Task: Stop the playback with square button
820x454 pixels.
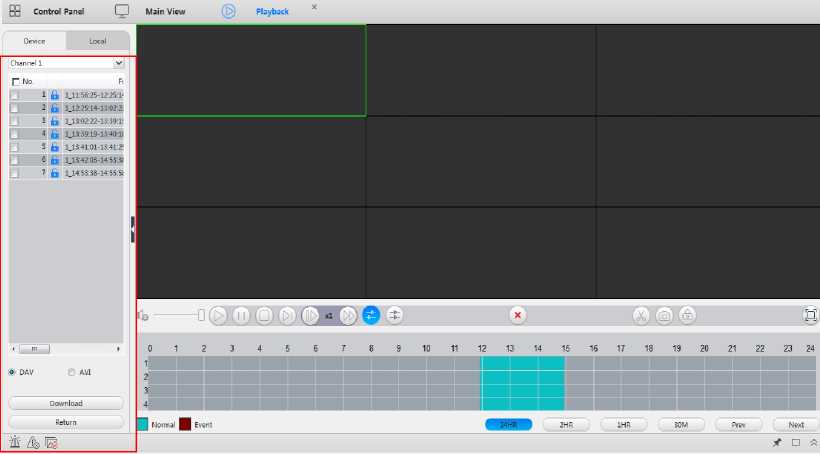Action: tap(264, 315)
